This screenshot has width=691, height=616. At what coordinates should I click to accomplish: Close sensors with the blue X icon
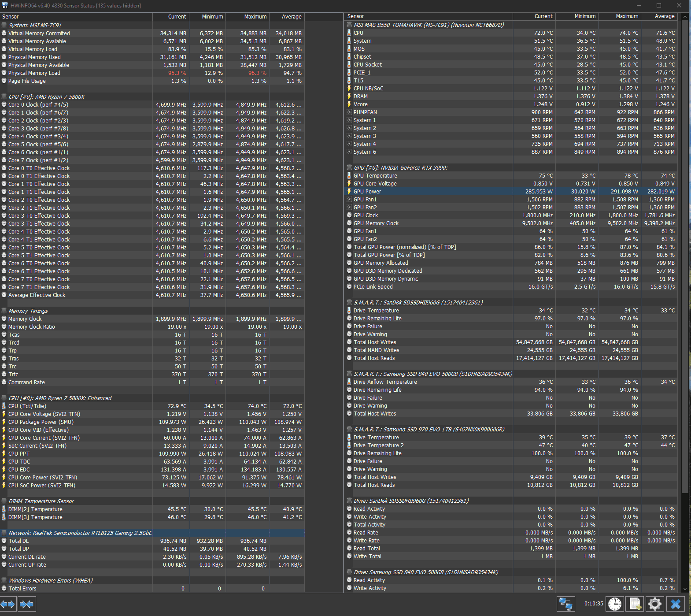pyautogui.click(x=676, y=604)
